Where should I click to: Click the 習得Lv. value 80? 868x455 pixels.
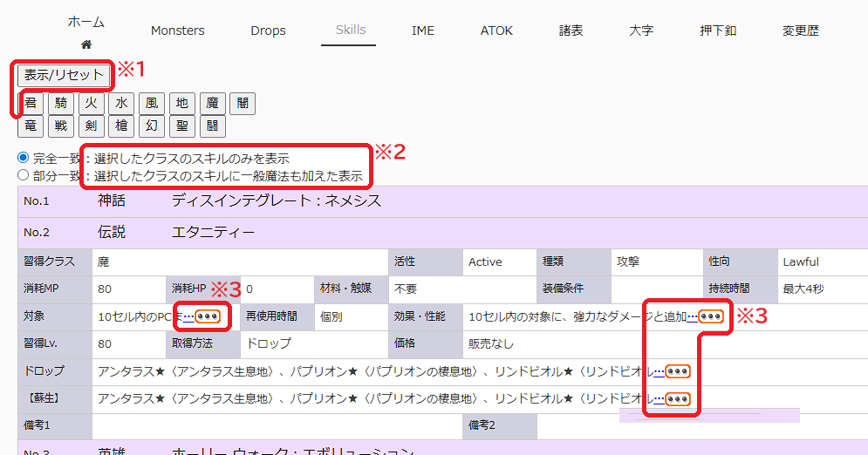pyautogui.click(x=129, y=344)
